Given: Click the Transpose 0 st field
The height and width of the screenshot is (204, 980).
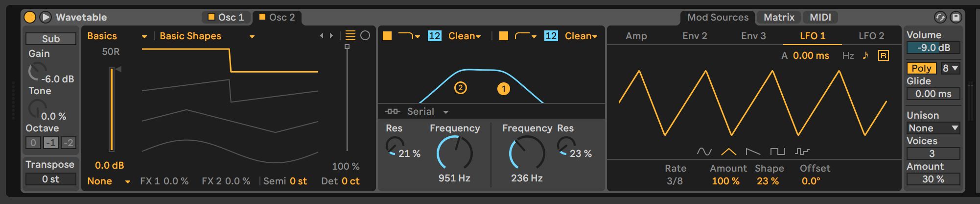Looking at the screenshot, I should pos(51,179).
